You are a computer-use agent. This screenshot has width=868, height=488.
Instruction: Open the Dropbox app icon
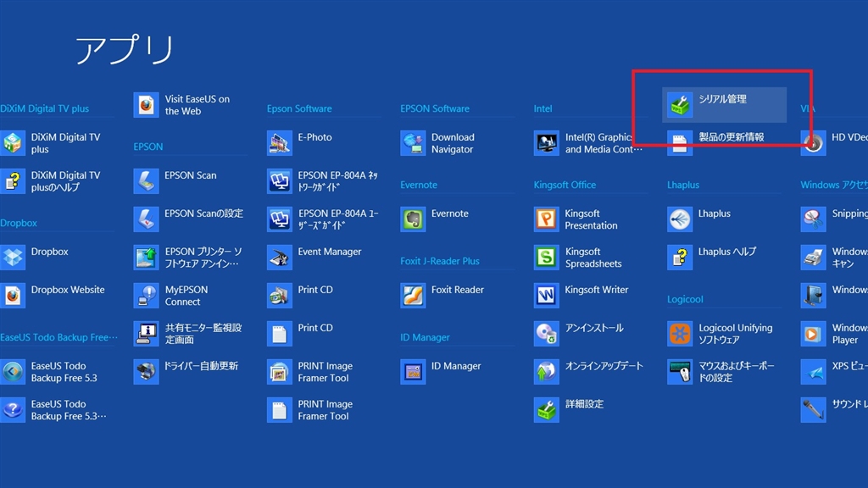coord(14,257)
